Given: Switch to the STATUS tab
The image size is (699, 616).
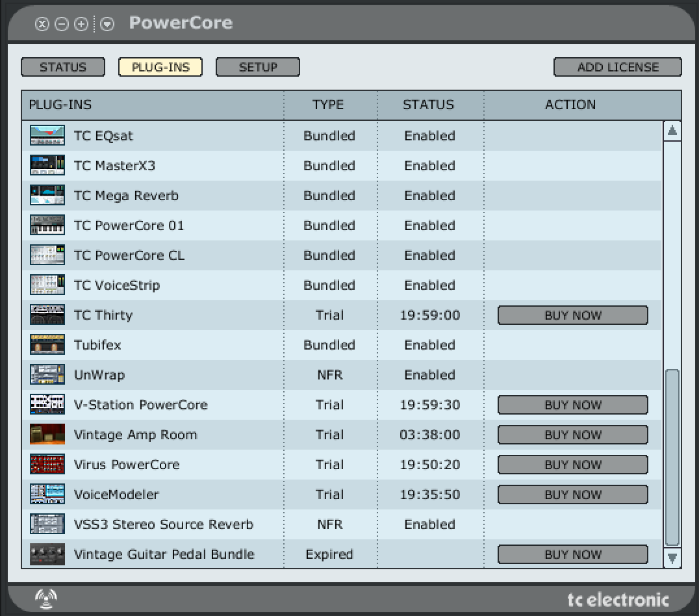Looking at the screenshot, I should (x=63, y=67).
